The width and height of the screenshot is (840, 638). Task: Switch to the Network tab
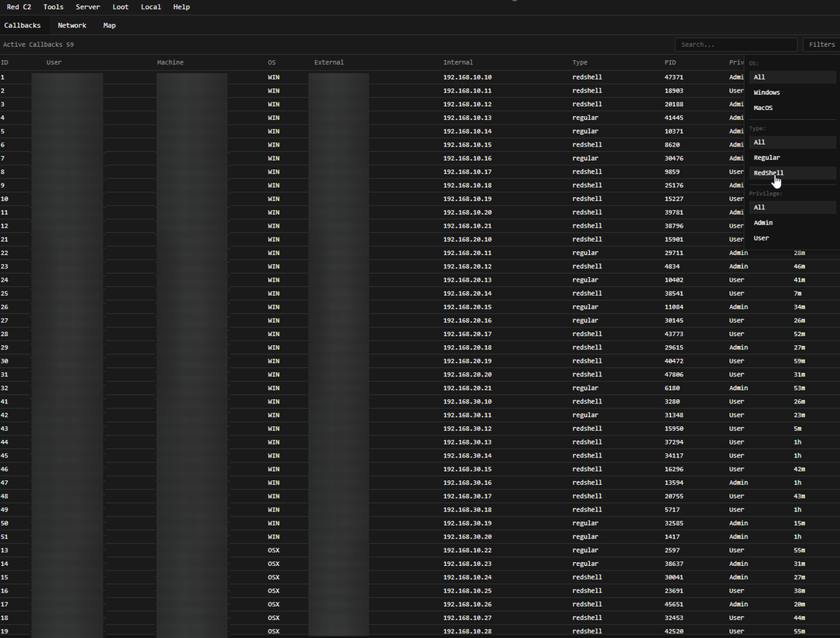click(72, 25)
